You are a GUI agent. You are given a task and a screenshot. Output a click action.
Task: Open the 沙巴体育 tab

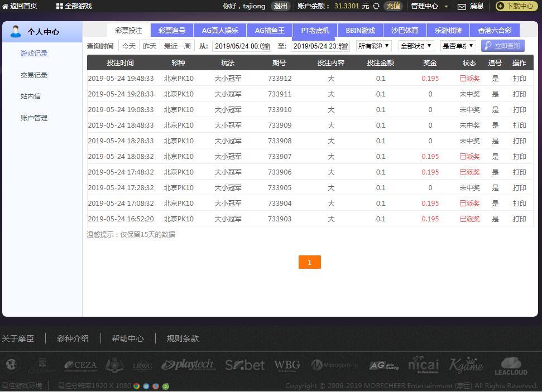click(x=405, y=31)
